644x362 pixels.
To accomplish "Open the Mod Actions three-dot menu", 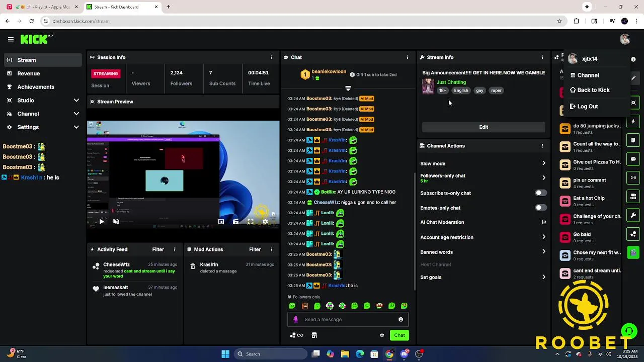I will pos(271,249).
